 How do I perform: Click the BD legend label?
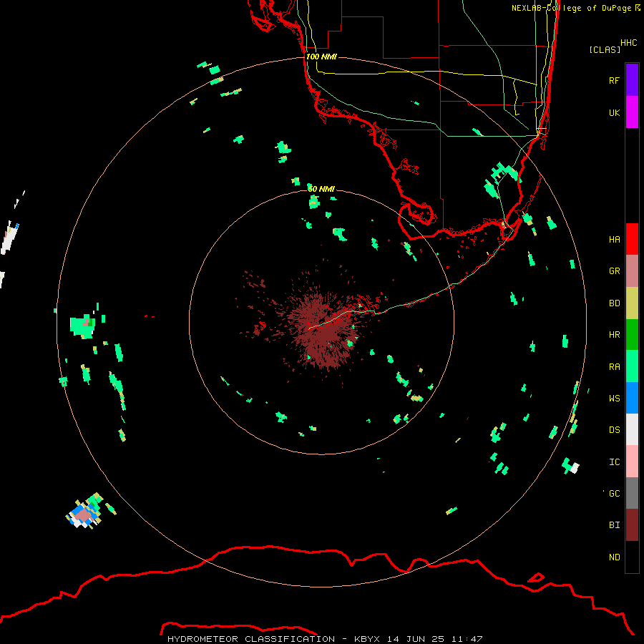click(x=614, y=303)
